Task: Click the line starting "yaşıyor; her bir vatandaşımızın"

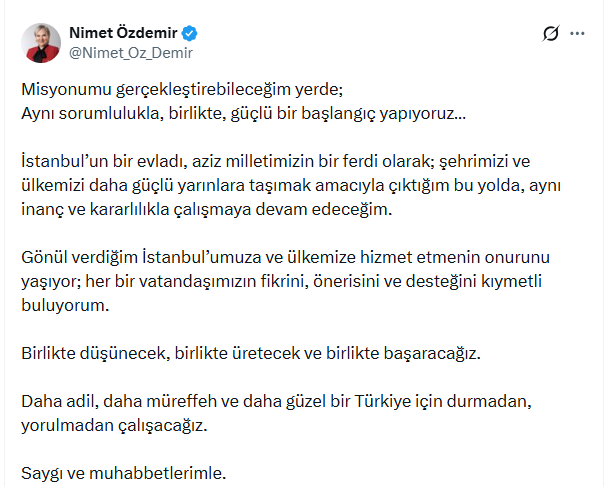Action: 282,281
